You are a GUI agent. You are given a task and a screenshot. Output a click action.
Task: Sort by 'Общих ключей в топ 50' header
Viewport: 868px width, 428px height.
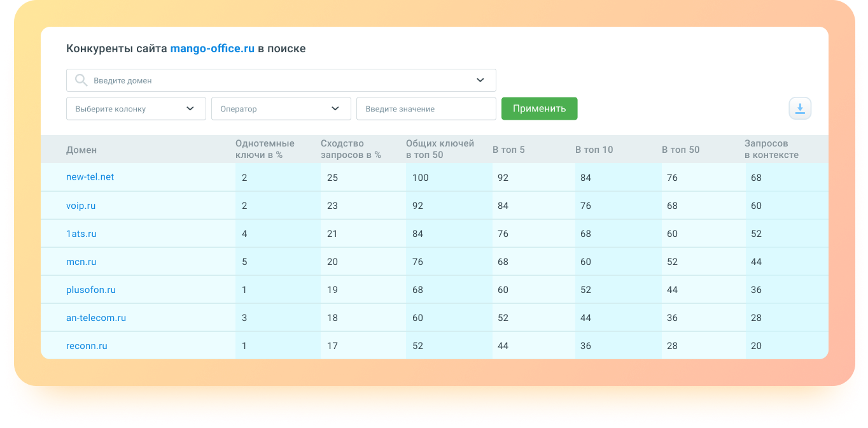coord(440,149)
